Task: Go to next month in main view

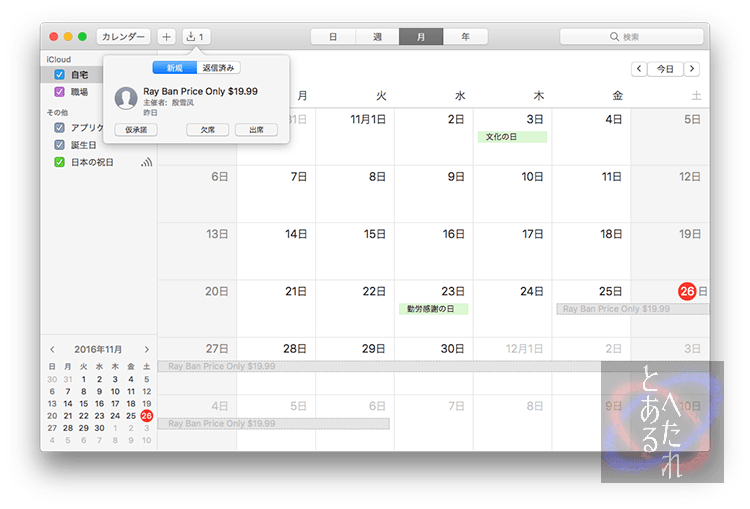Action: pos(691,69)
